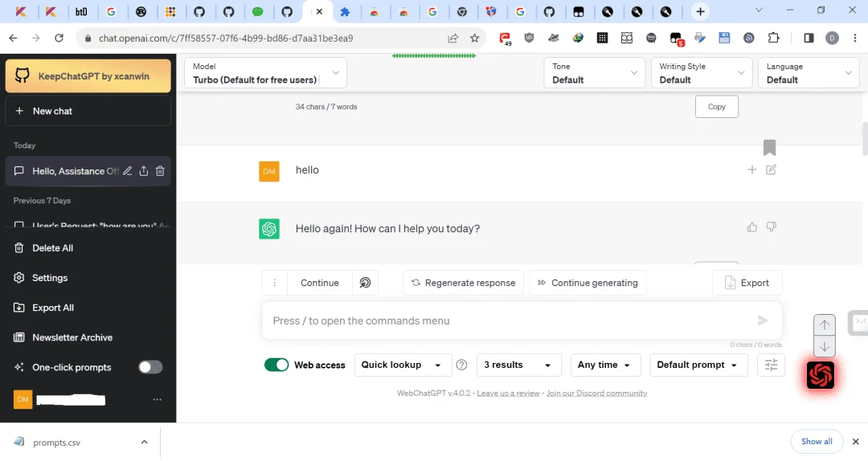Image resolution: width=868 pixels, height=461 pixels.
Task: Open Chrome's three-dot menu
Action: point(855,39)
